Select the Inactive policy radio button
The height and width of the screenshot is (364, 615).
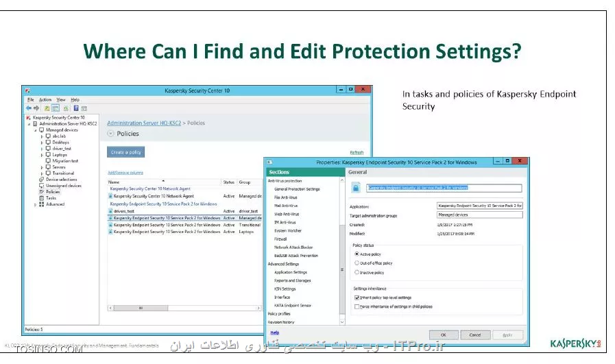tap(357, 272)
